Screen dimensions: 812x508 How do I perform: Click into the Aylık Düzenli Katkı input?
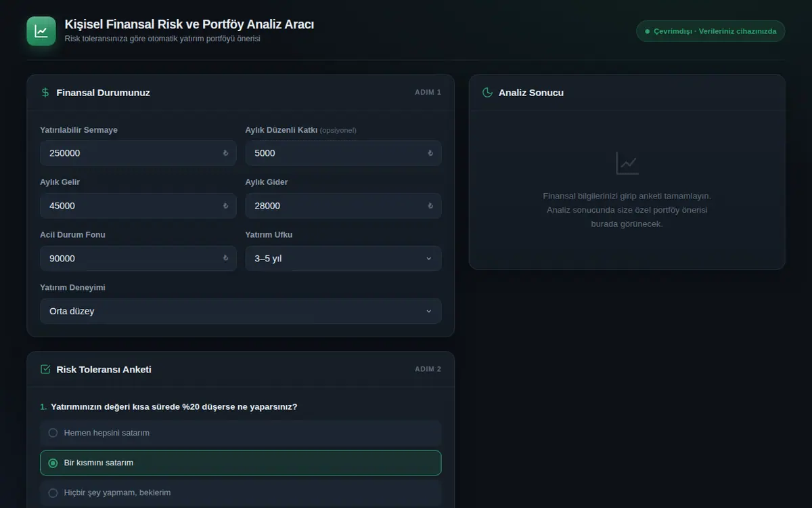coord(343,153)
